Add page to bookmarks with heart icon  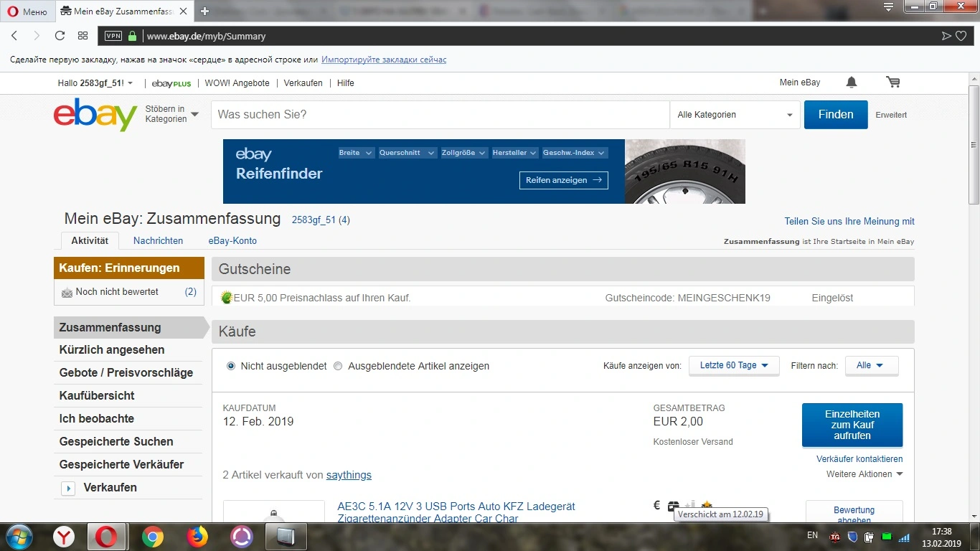(x=961, y=36)
